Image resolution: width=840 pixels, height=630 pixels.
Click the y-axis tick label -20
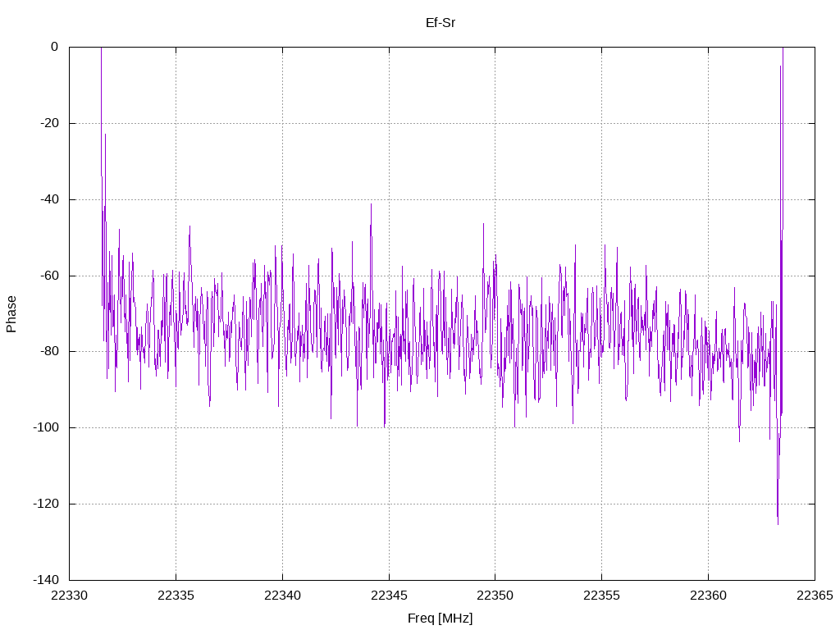pyautogui.click(x=50, y=123)
